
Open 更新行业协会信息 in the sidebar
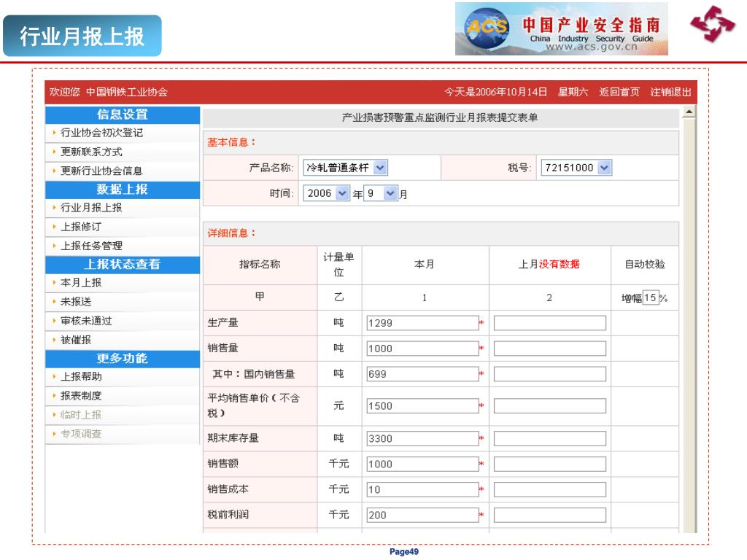click(101, 171)
